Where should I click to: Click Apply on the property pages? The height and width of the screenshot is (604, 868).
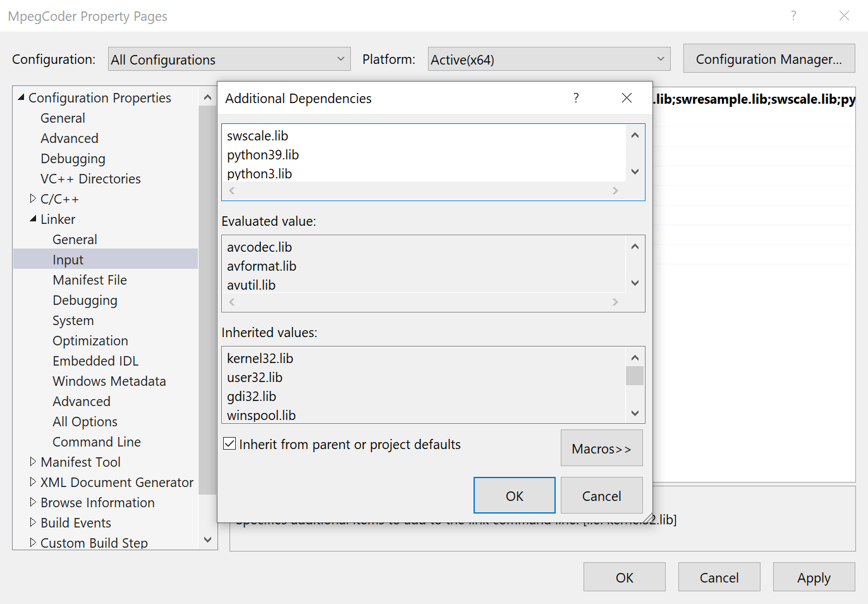pos(814,577)
